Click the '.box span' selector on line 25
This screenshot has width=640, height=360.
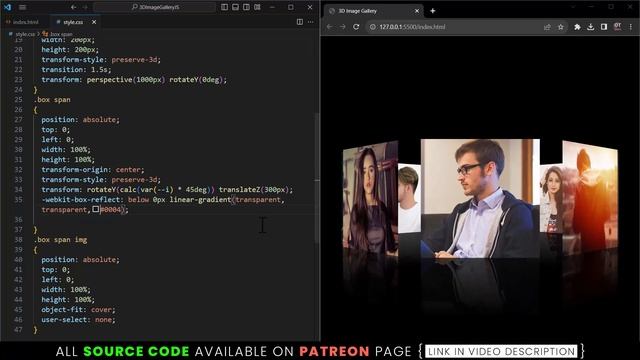tap(52, 100)
